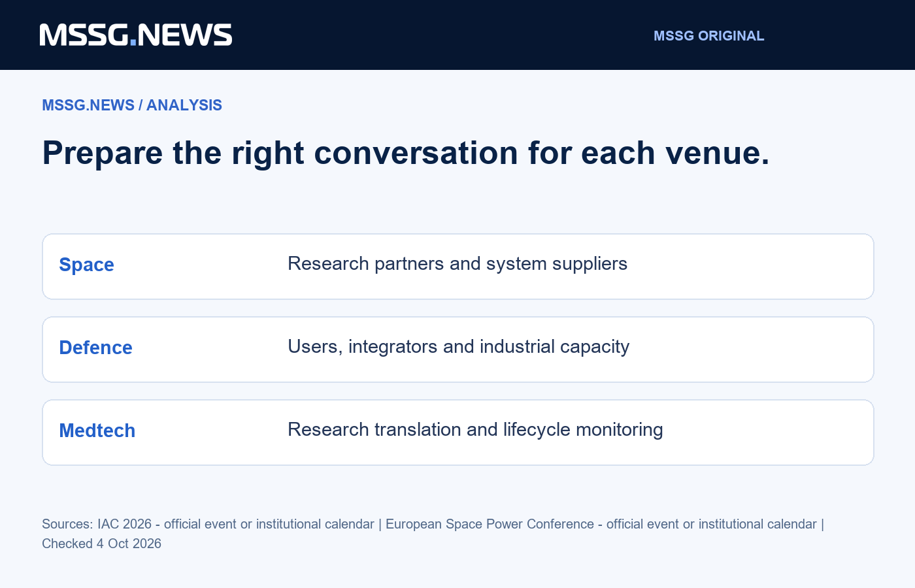Follow the MSSG.NEWS / ANALYSIS breadcrumb
The image size is (915, 588).
[x=132, y=105]
